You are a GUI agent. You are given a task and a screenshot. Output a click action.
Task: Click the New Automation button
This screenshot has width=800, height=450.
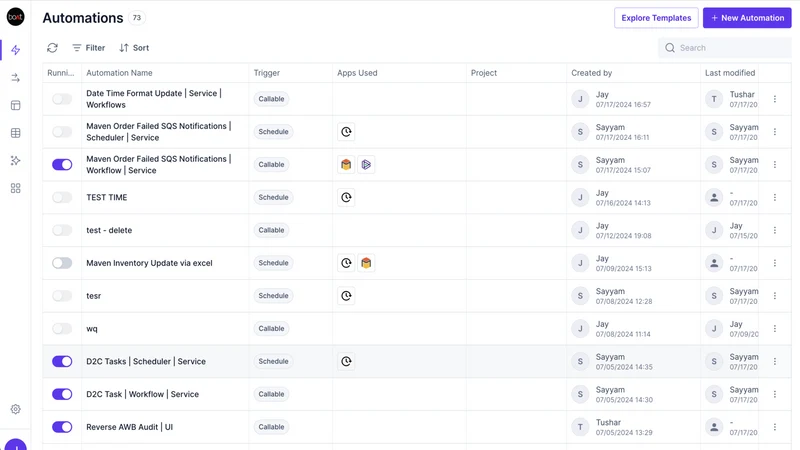[x=747, y=18]
